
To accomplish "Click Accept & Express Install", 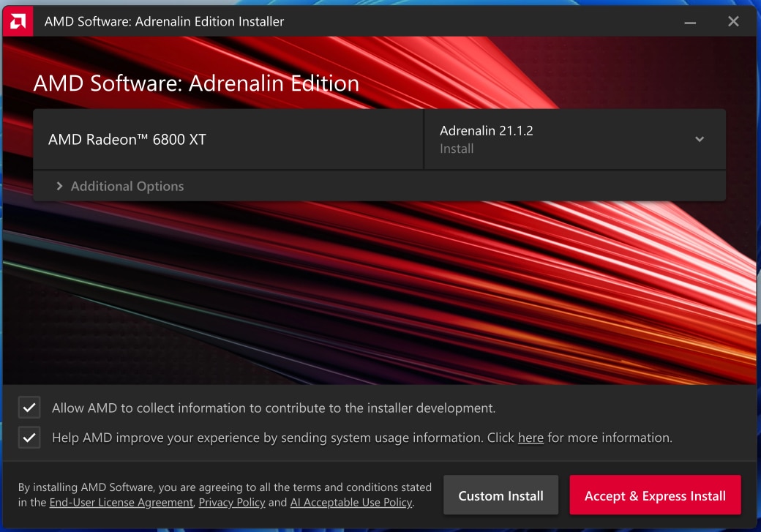I will (655, 495).
